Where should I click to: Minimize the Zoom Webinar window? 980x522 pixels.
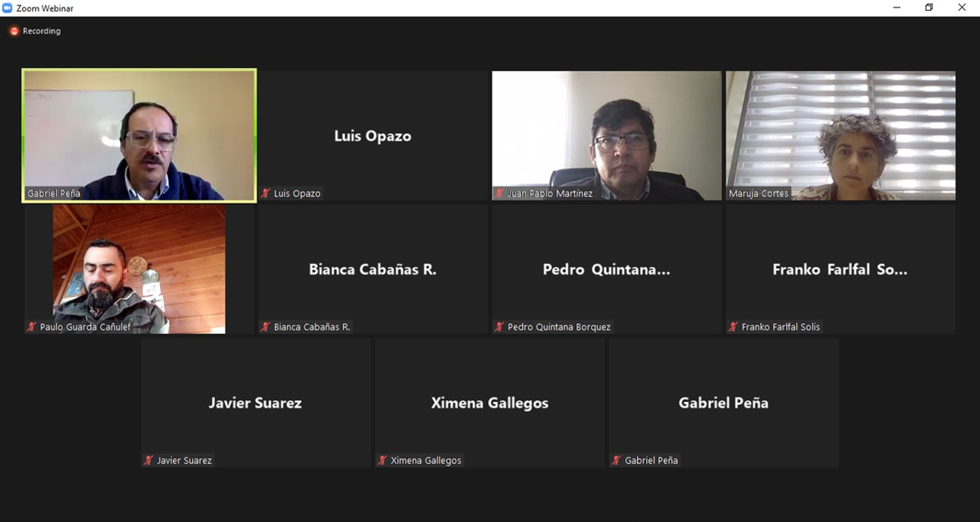click(x=897, y=8)
